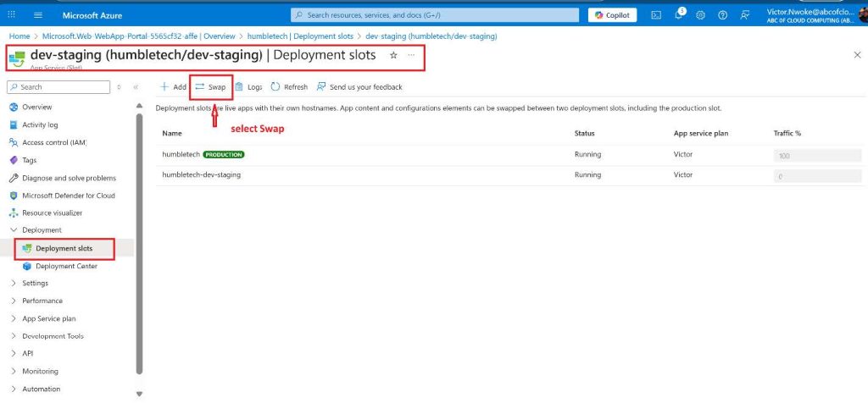Open Microsoft.Web-WebApp-Portal Overview breadcrumb
868x403 pixels.
coord(139,36)
